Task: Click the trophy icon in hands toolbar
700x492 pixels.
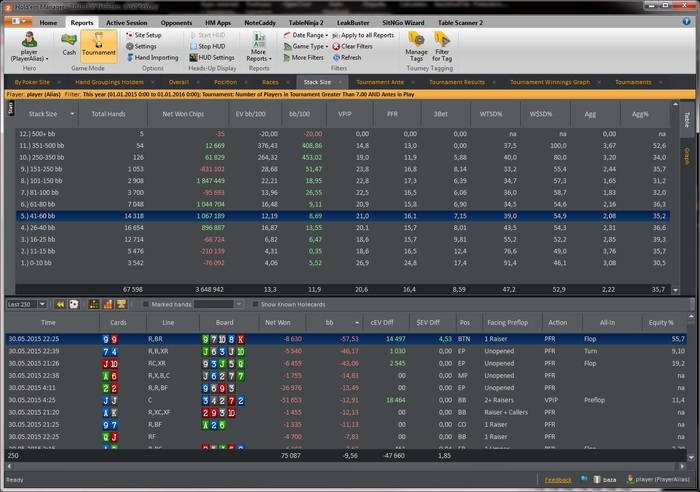Action: coord(121,304)
